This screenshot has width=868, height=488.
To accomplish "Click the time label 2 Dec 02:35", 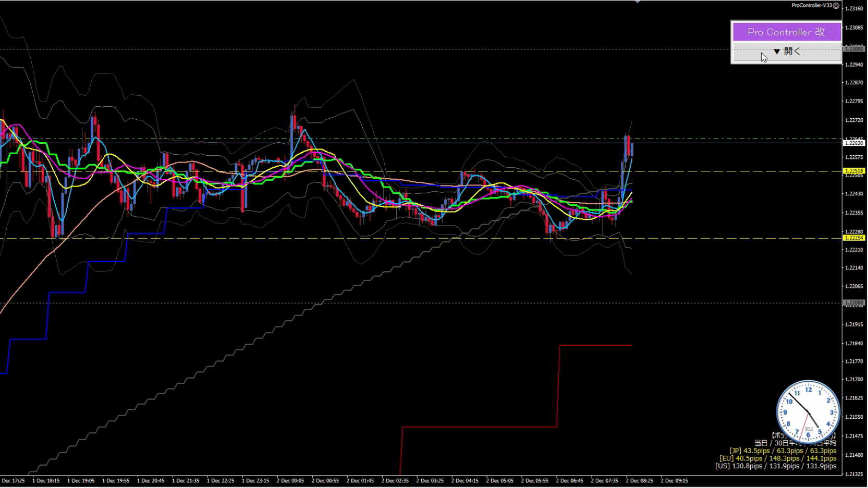I will pyautogui.click(x=395, y=481).
